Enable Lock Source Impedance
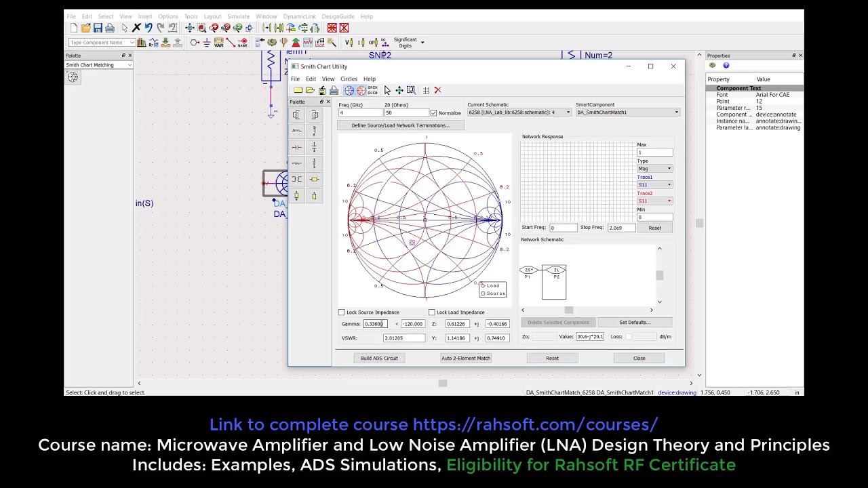 (341, 312)
